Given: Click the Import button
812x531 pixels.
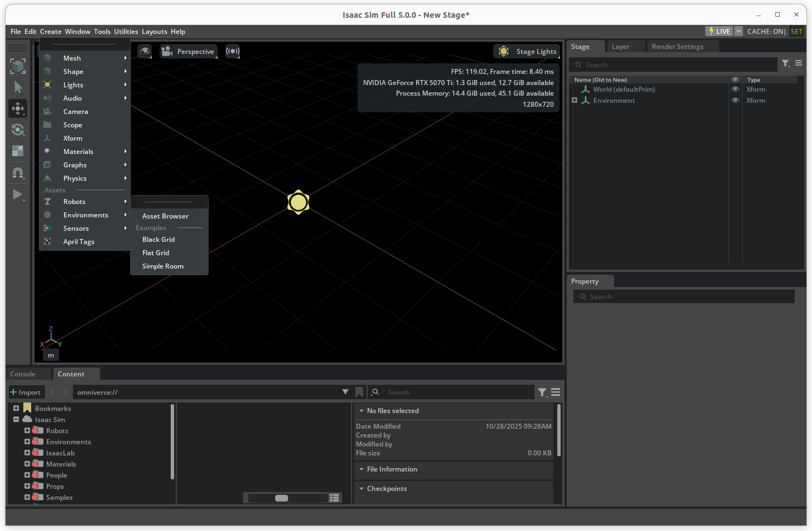Looking at the screenshot, I should 26,392.
